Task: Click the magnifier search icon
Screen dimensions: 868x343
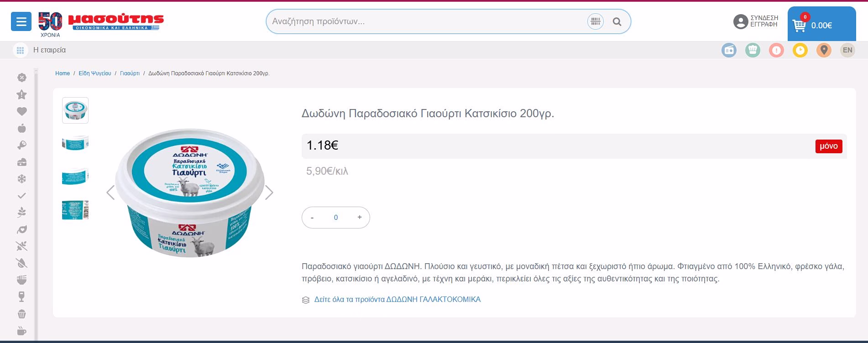Action: click(x=617, y=21)
